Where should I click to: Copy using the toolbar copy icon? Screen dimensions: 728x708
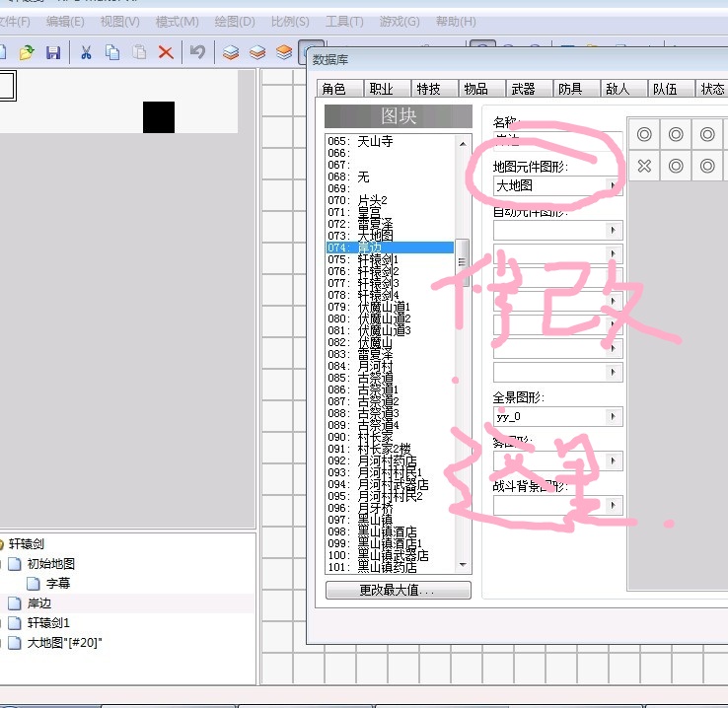(x=112, y=52)
